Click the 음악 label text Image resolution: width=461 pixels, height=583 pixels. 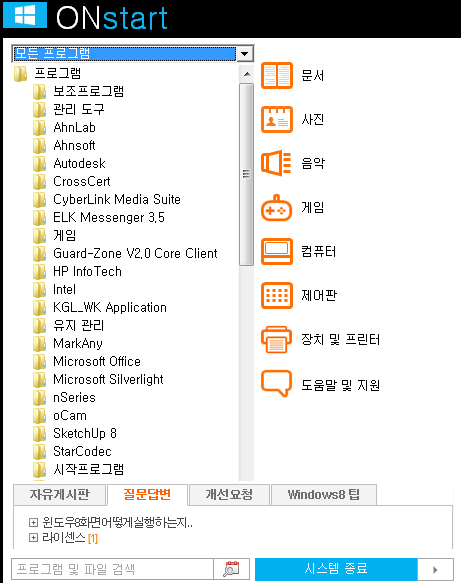pos(313,163)
